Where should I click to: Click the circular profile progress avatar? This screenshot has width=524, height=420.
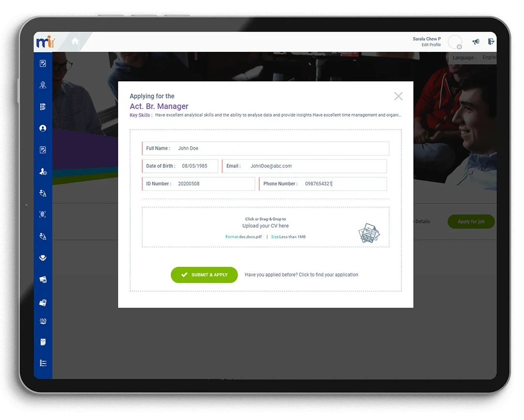[x=455, y=42]
